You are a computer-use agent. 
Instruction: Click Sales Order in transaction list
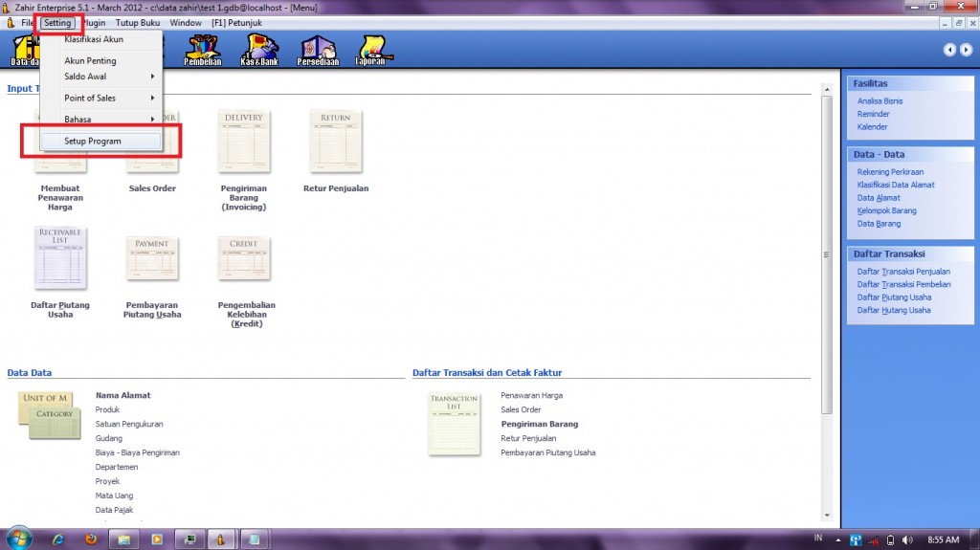pyautogui.click(x=521, y=409)
